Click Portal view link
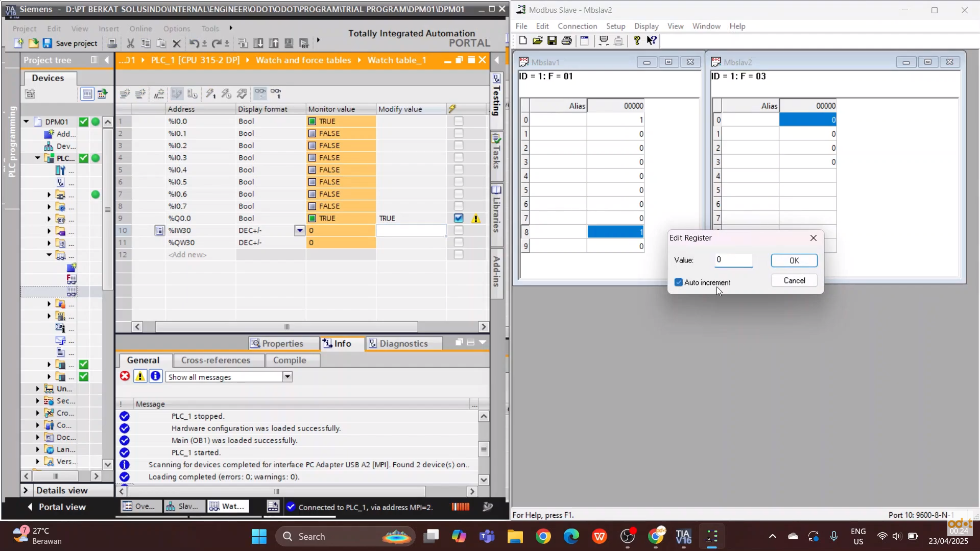Screen dimensions: 980x551 (57, 507)
